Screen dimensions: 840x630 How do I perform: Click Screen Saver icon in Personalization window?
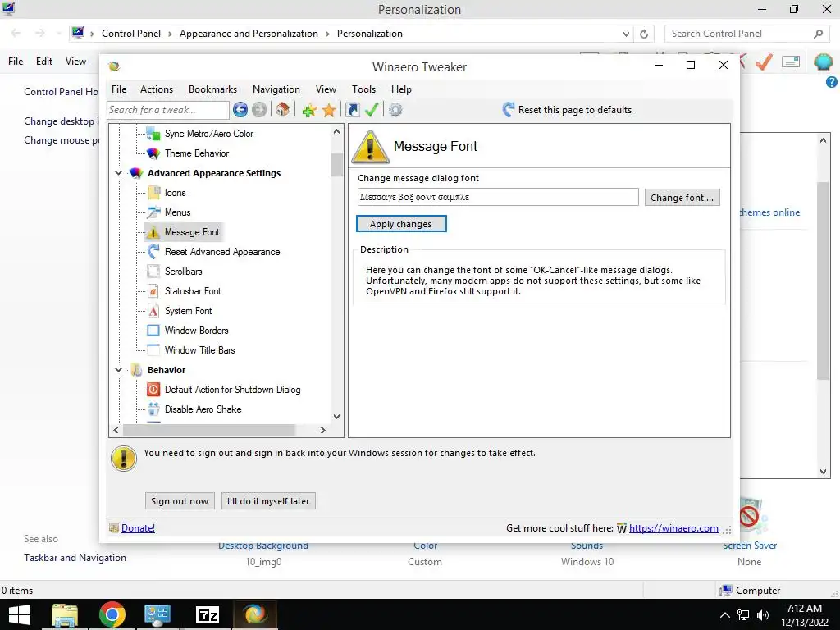[x=754, y=517]
